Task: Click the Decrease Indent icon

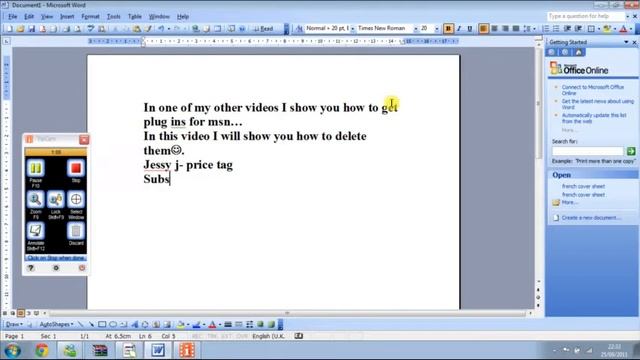Action: tap(567, 29)
